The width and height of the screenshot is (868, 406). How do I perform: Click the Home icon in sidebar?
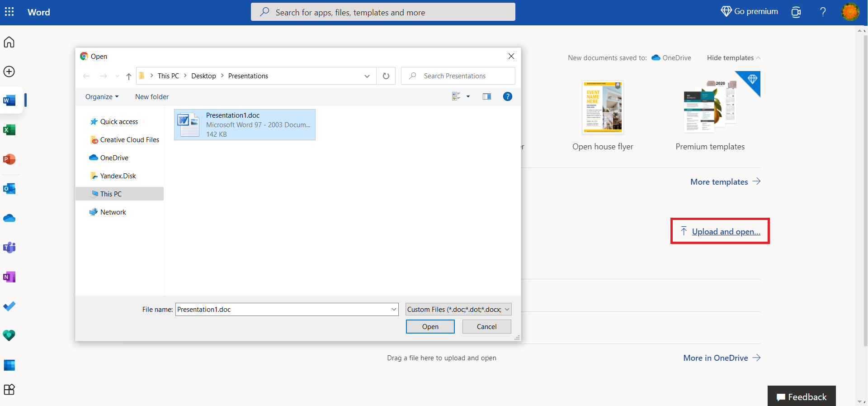click(9, 42)
